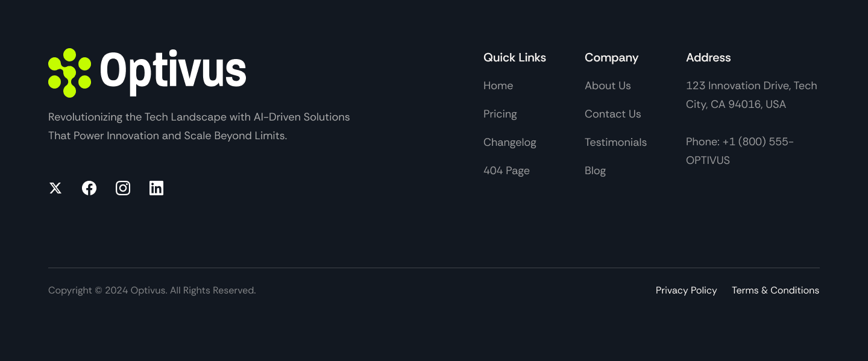Viewport: 868px width, 361px height.
Task: Open the Testimonials link
Action: coord(615,142)
